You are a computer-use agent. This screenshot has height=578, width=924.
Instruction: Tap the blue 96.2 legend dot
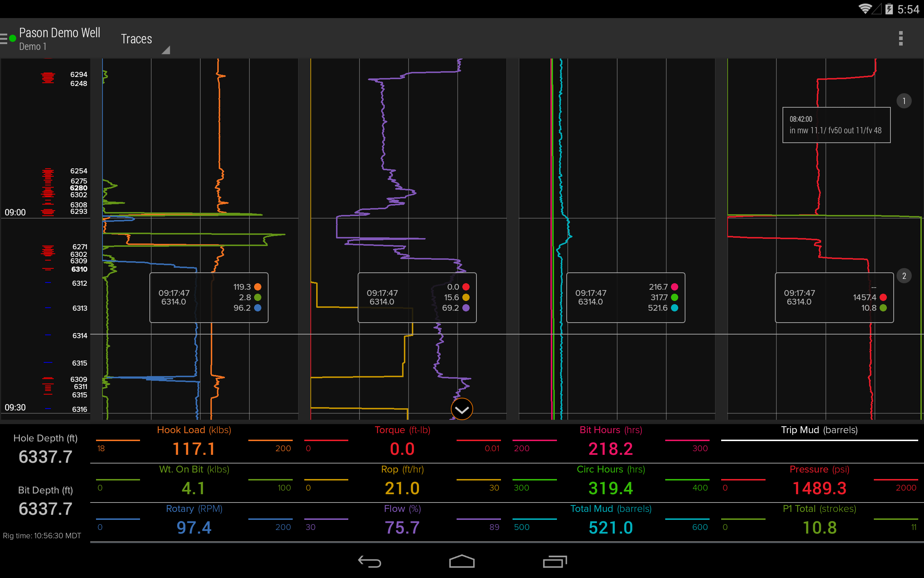(258, 308)
